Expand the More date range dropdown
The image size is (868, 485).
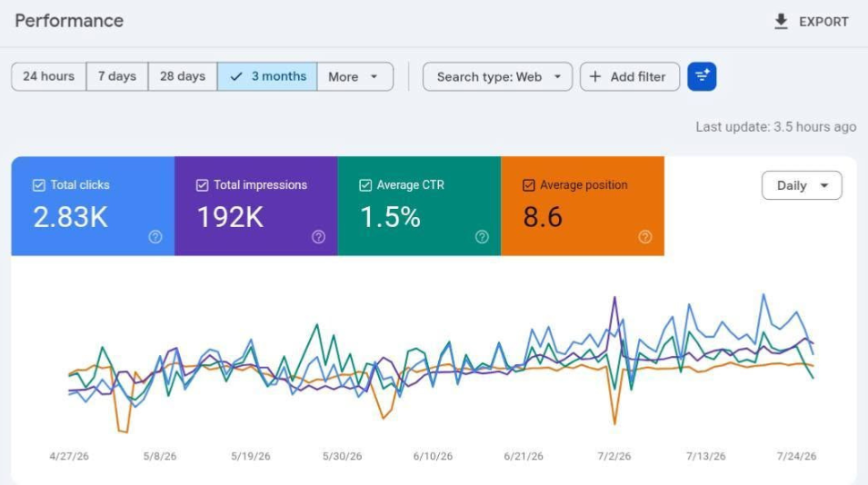[354, 76]
